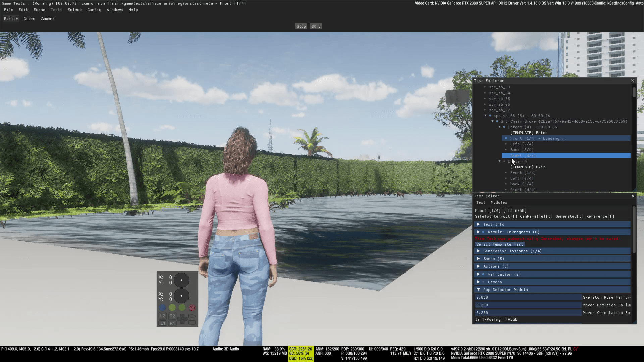Expand the Generative Instance (1/4) section
644x362 pixels.
(478, 251)
